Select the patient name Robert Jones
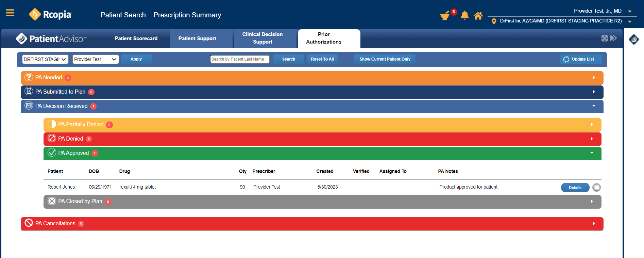The width and height of the screenshot is (644, 258). 61,187
